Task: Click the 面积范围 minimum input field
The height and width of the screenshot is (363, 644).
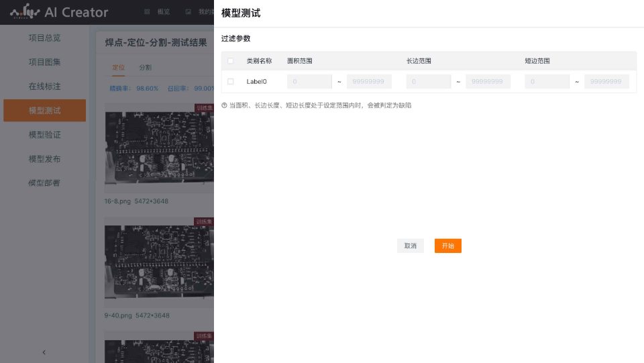Action: [x=309, y=82]
